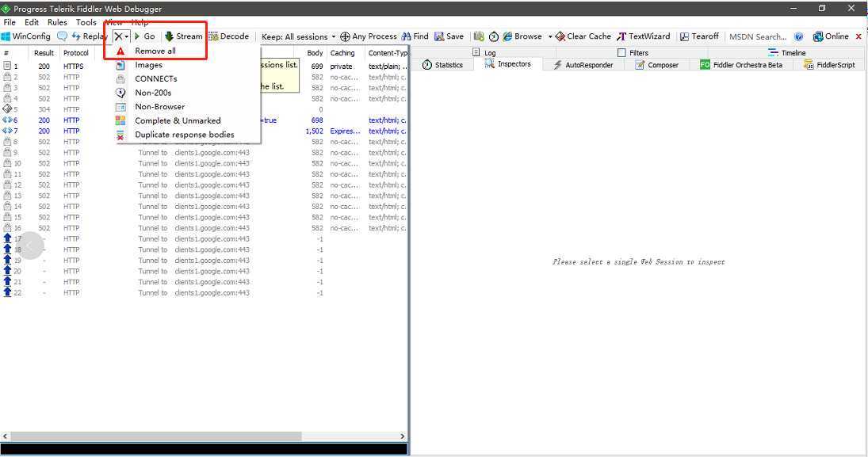Select session 10 lock icon row

[7, 163]
